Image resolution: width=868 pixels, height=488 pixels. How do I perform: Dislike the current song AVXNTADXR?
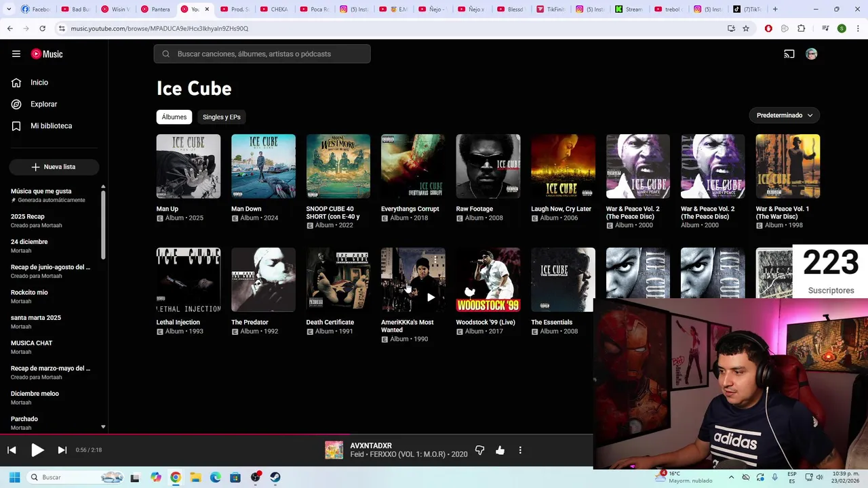point(479,450)
